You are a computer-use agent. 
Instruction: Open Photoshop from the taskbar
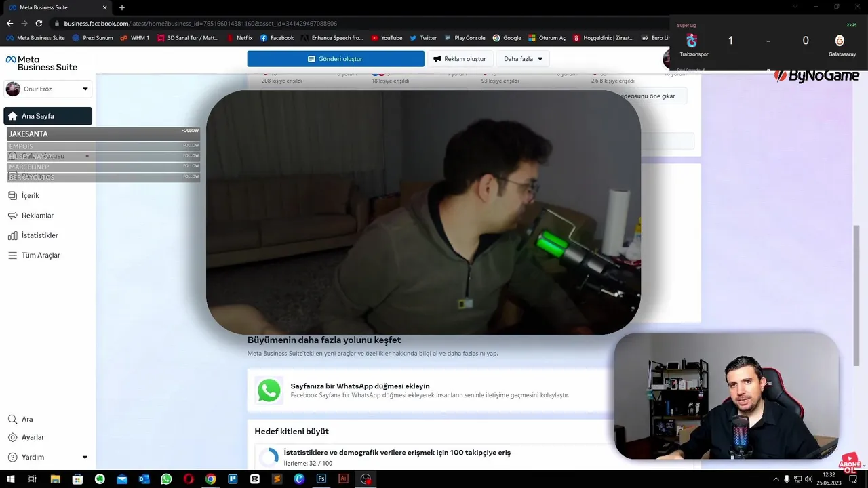coord(321,479)
